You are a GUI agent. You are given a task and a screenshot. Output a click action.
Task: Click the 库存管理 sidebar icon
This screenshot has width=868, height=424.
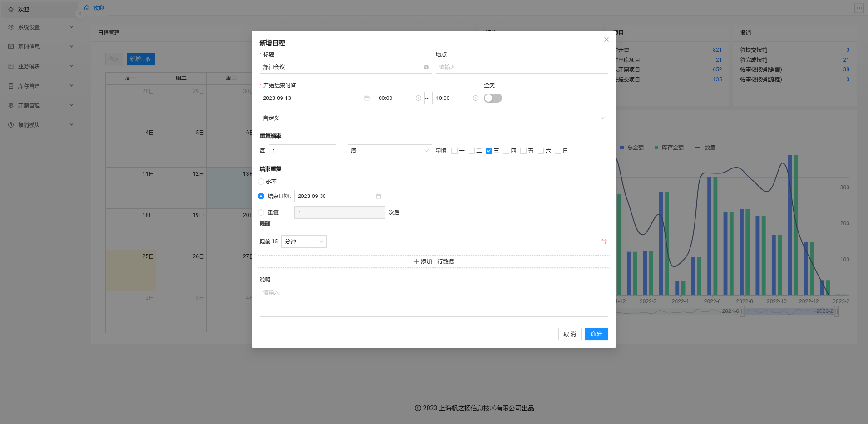[11, 86]
